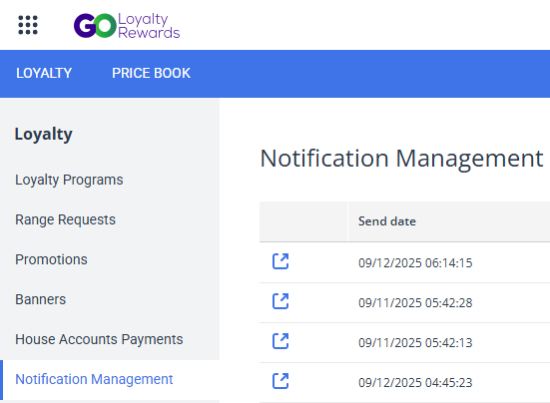Open the Banners section
Screen dimensions: 550x403
[x=40, y=300]
